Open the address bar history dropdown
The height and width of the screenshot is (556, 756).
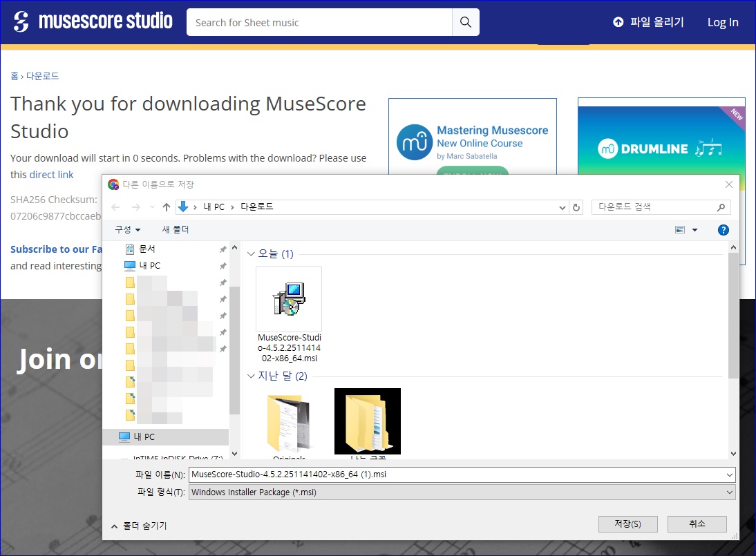563,208
